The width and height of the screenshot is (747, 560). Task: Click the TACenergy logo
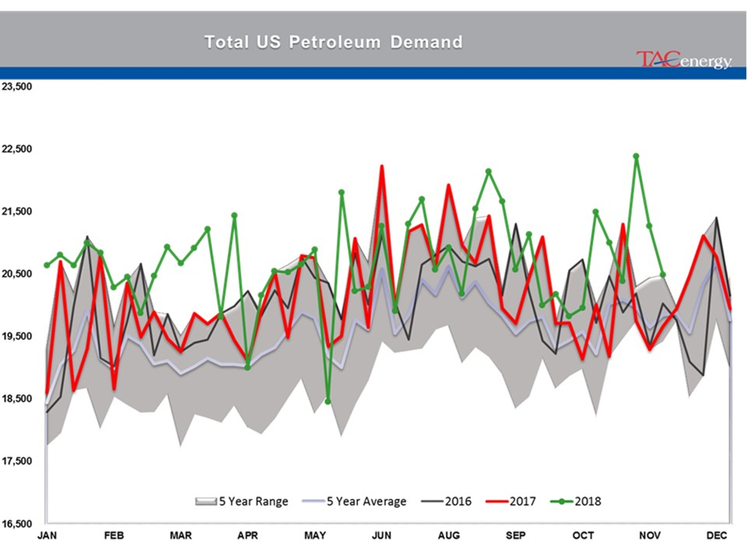tap(684, 60)
